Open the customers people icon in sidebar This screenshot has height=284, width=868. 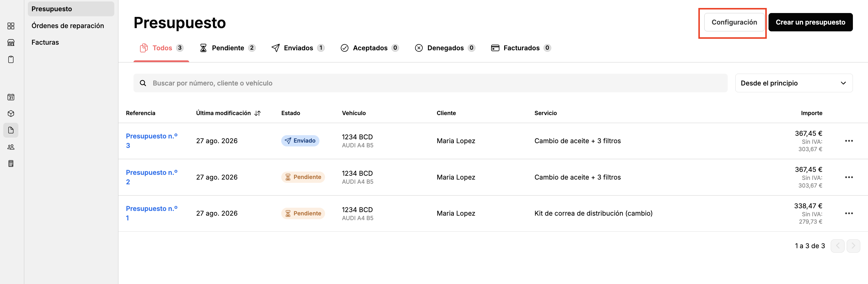11,147
